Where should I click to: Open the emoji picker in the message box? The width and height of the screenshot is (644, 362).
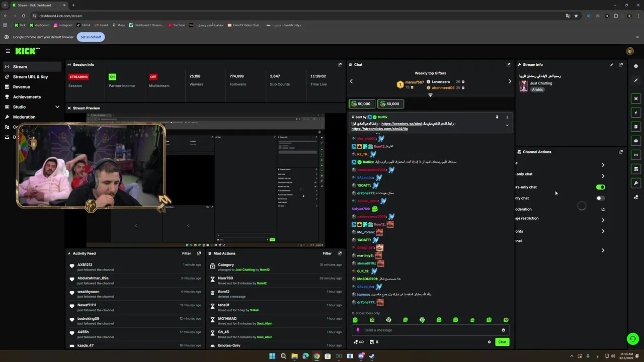(503, 330)
